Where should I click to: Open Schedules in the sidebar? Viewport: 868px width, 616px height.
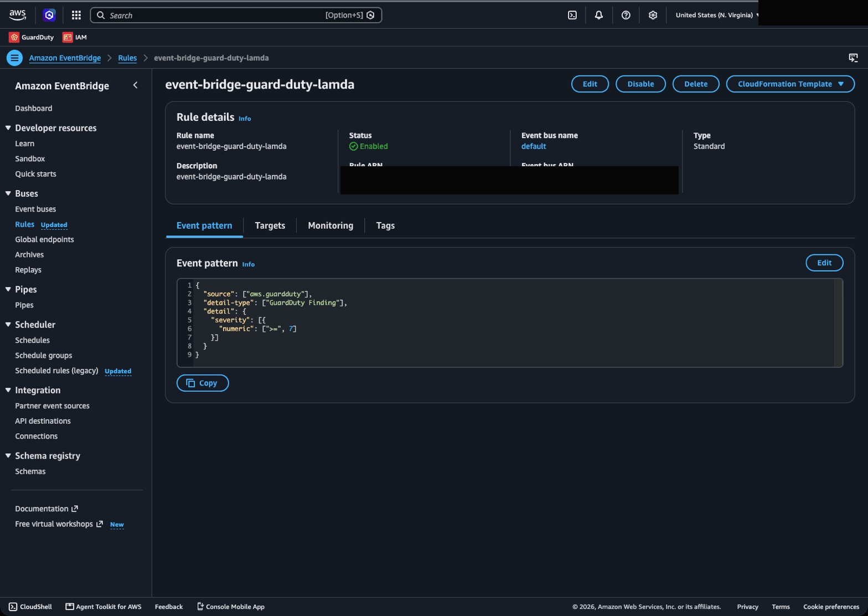click(32, 340)
